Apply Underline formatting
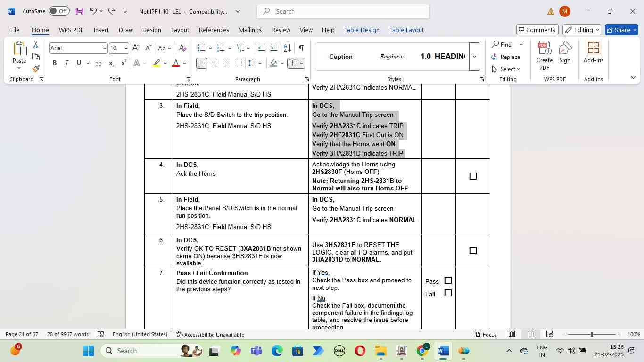Image resolution: width=644 pixels, height=362 pixels. tap(79, 63)
